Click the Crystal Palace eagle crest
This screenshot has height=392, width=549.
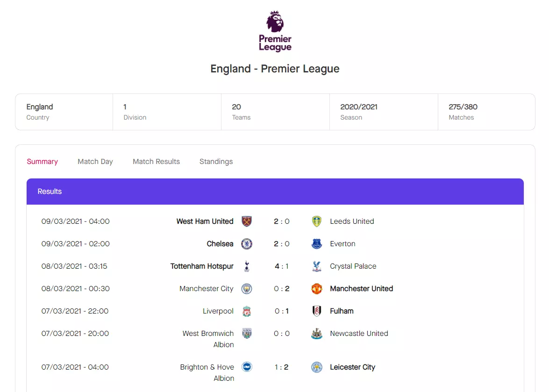(316, 266)
